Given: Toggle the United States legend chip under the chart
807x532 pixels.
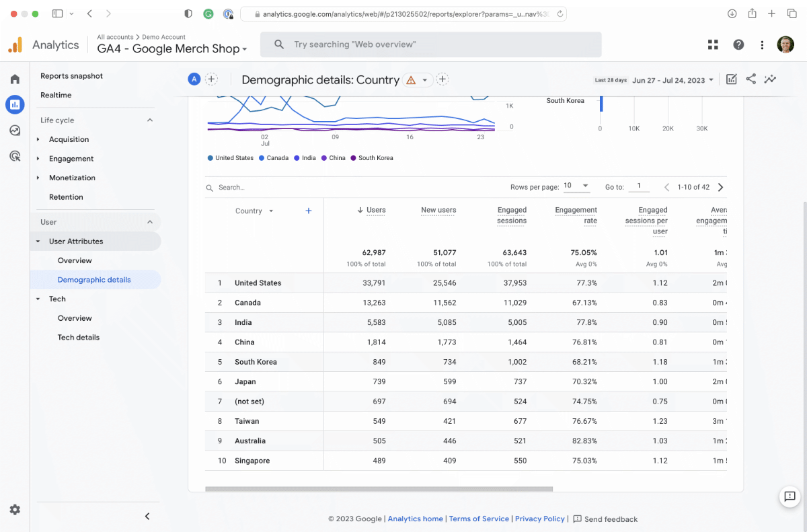Looking at the screenshot, I should 230,157.
